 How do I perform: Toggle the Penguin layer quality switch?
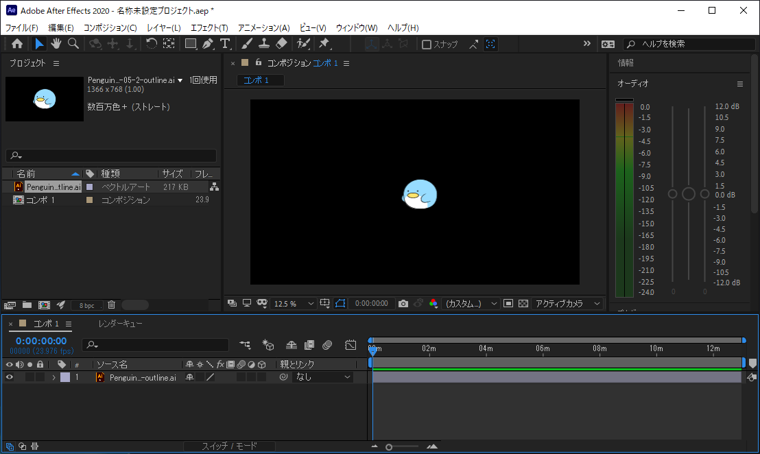(210, 377)
